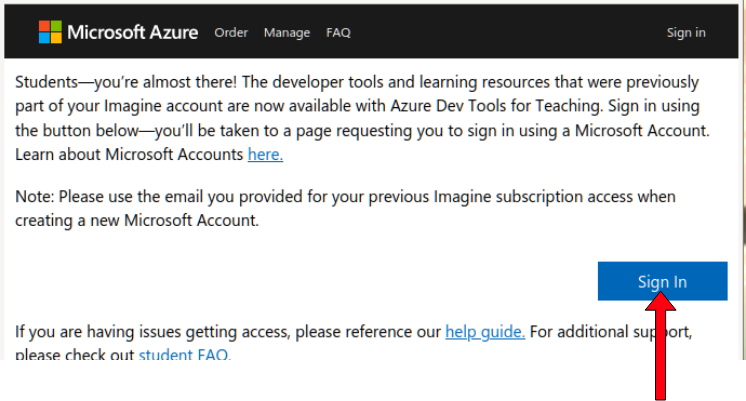Open the help guide link
Viewport: 746px width, 401px height.
(x=485, y=332)
